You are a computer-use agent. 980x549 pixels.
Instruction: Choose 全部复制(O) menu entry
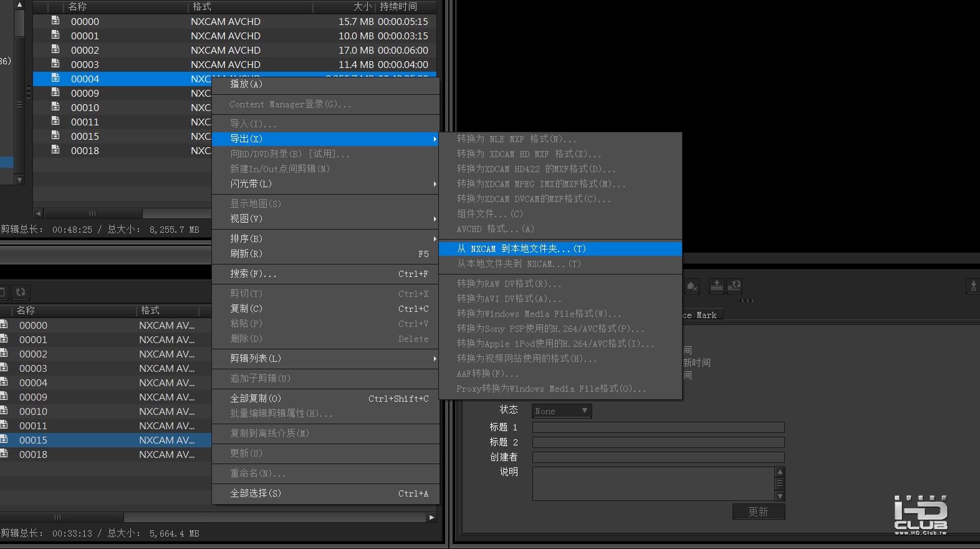[325, 399]
